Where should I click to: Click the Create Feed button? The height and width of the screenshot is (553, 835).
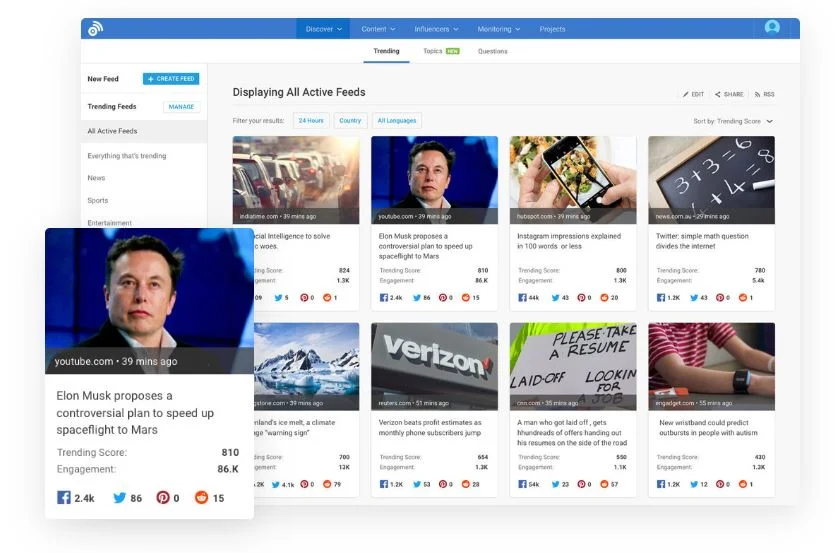tap(171, 79)
